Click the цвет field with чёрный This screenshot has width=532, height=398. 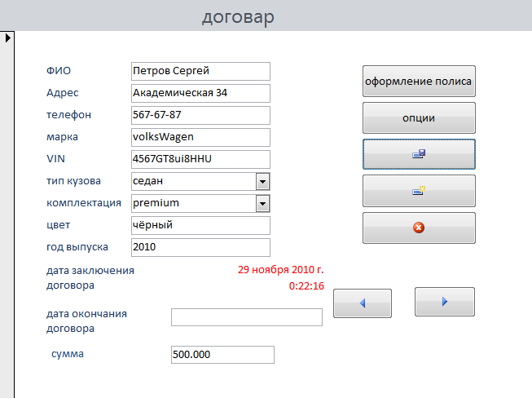200,225
